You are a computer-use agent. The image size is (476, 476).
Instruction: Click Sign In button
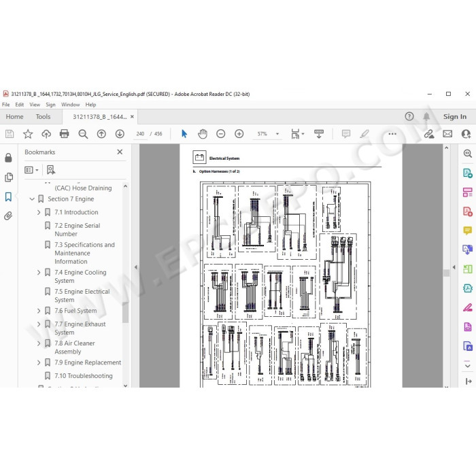455,116
